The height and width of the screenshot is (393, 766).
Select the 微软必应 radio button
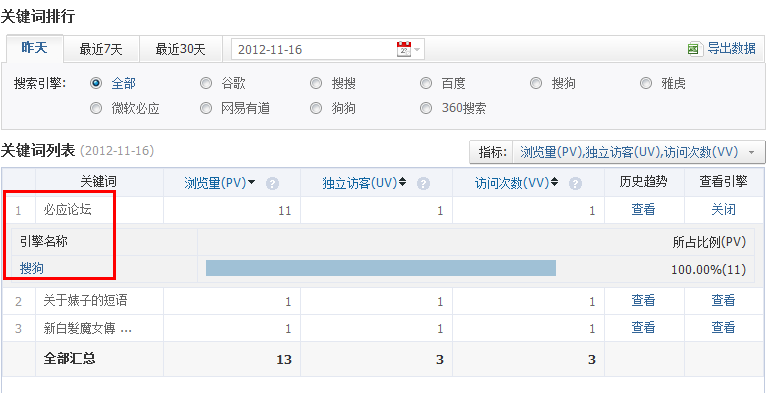click(96, 108)
